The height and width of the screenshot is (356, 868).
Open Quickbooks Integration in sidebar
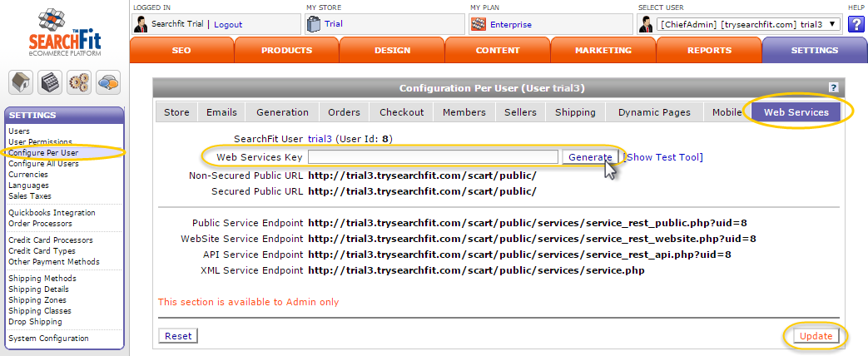(x=52, y=213)
